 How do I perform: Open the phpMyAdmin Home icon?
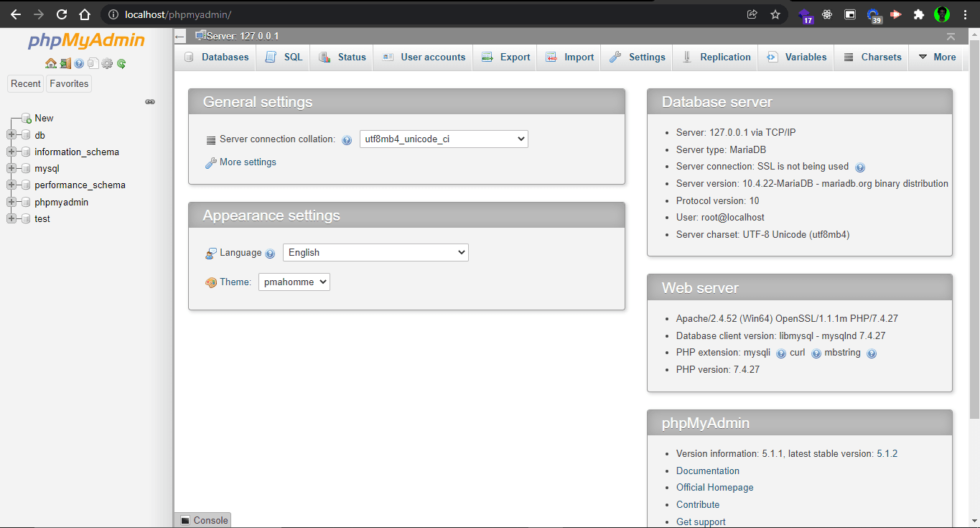(x=51, y=63)
